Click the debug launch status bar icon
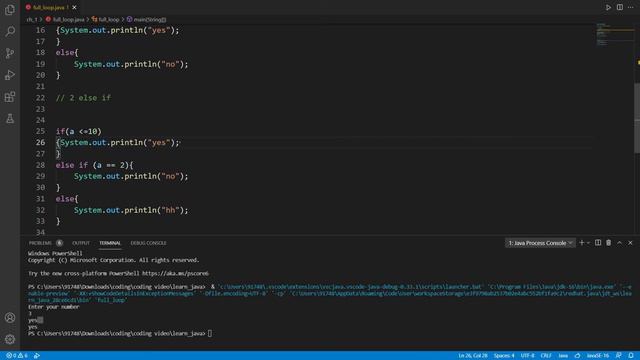This screenshot has width=640, height=360. (37, 356)
